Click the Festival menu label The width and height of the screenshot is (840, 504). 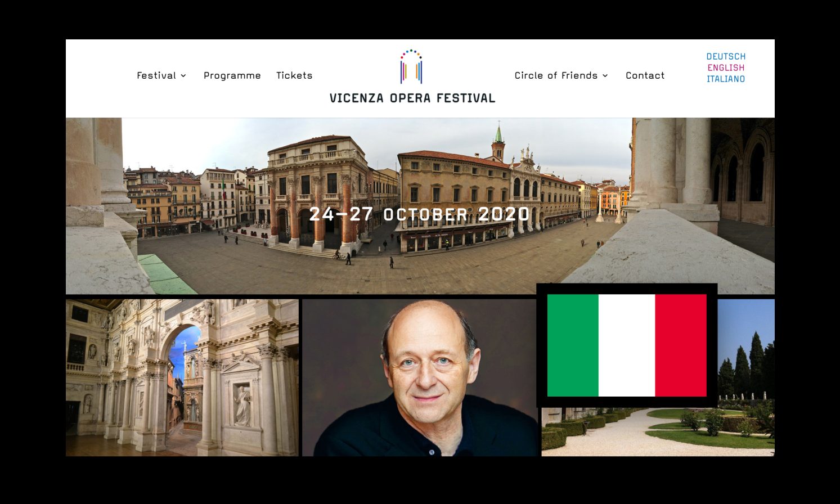click(x=156, y=75)
